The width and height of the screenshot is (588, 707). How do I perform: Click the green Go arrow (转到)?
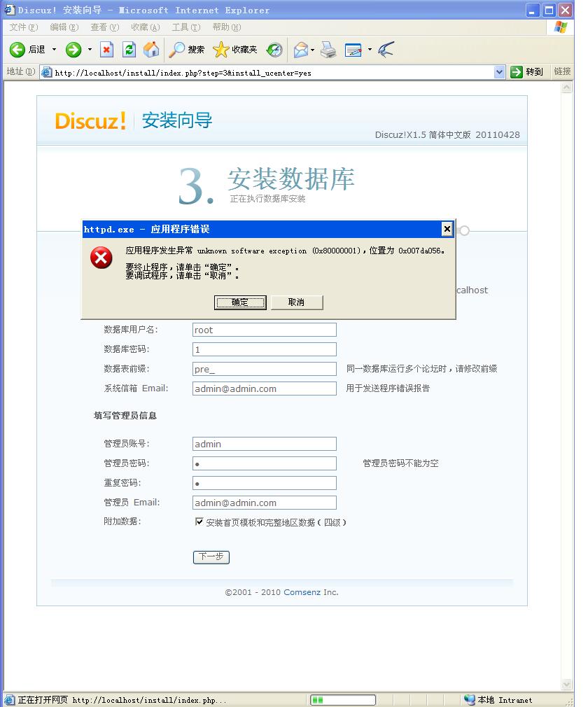(517, 71)
